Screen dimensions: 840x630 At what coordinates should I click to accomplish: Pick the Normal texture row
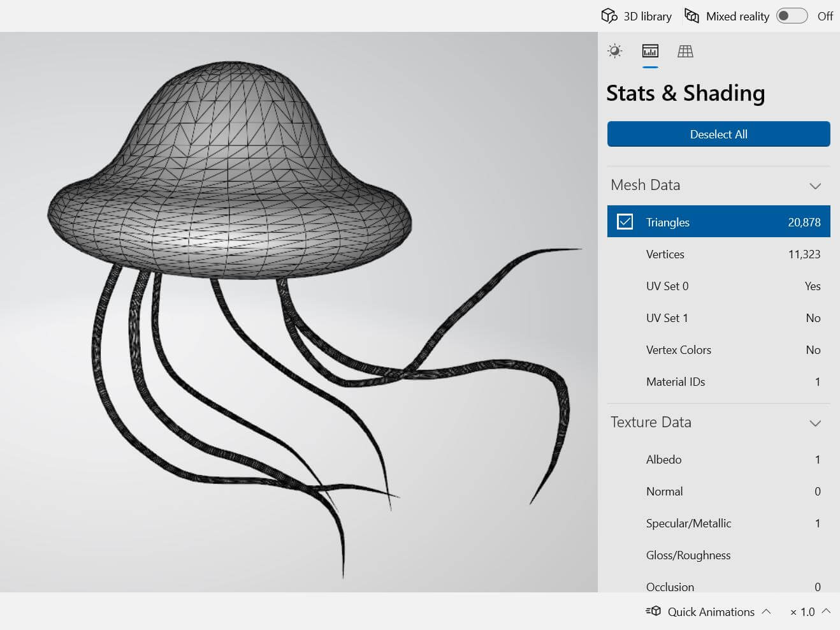click(x=718, y=491)
